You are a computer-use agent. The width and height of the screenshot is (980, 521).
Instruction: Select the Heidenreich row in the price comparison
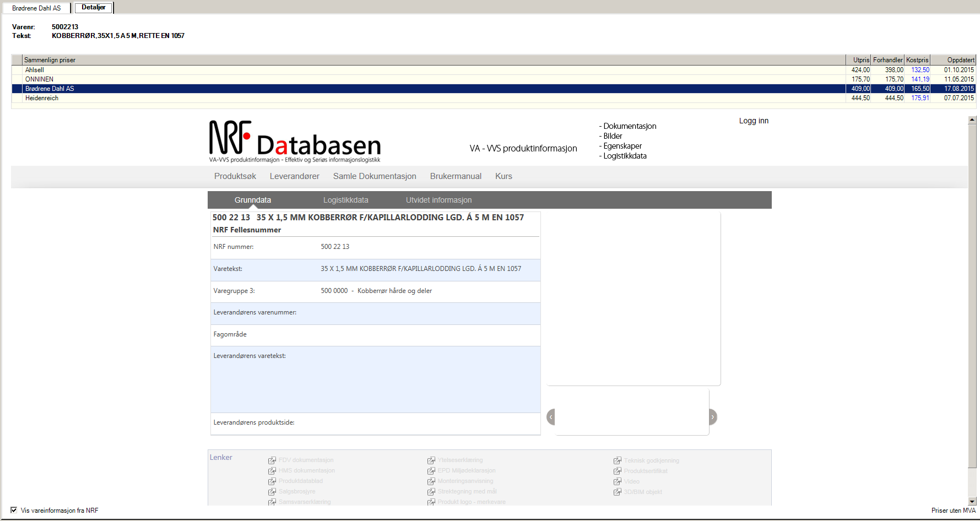[x=494, y=98]
